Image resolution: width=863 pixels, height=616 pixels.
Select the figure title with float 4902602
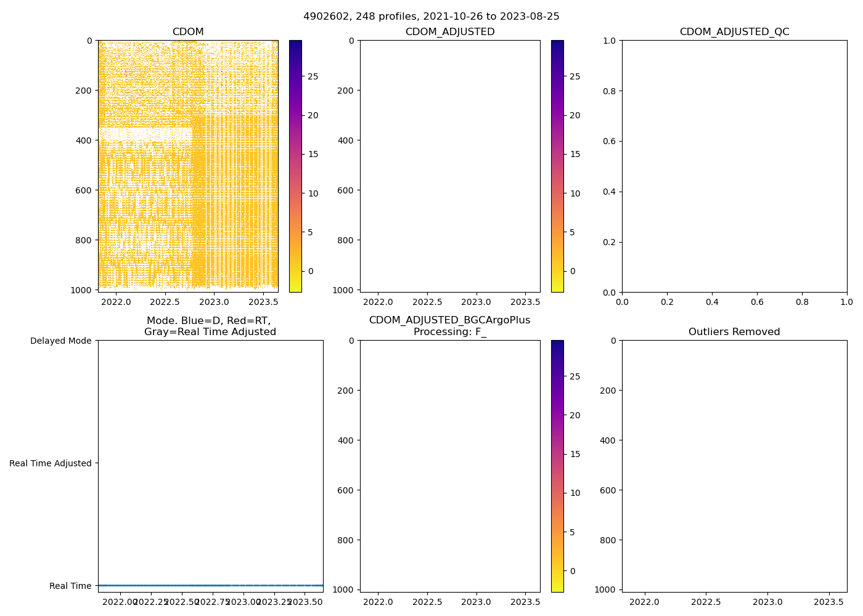click(431, 17)
